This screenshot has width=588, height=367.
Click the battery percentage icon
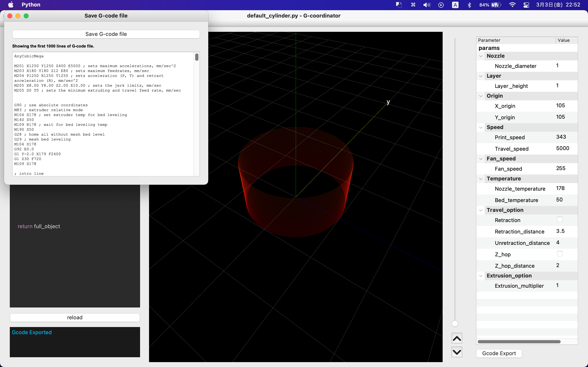click(490, 5)
